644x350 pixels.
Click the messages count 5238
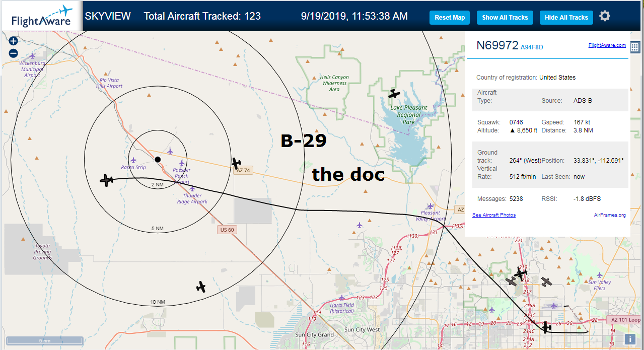click(x=517, y=199)
